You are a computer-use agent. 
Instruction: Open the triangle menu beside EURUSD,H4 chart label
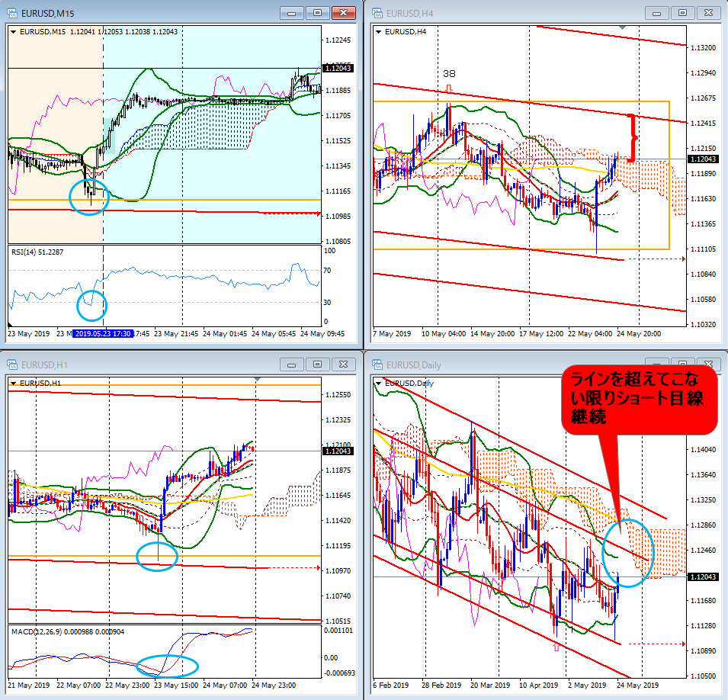click(x=378, y=31)
